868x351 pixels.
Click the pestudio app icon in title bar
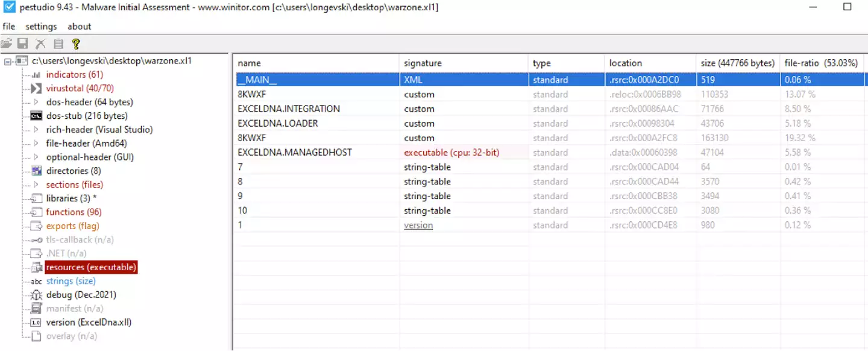[9, 8]
